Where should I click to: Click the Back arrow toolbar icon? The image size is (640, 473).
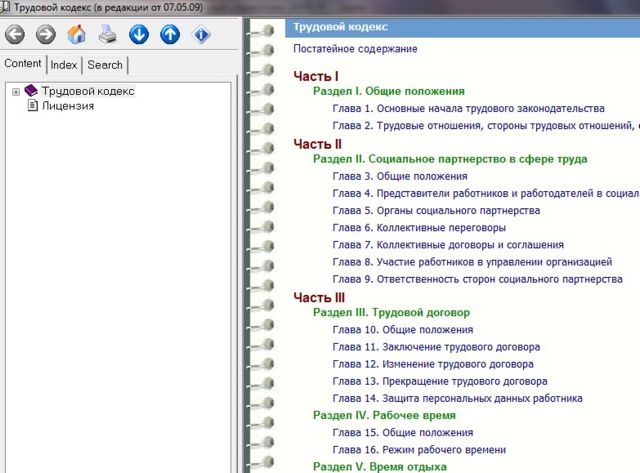[x=15, y=35]
